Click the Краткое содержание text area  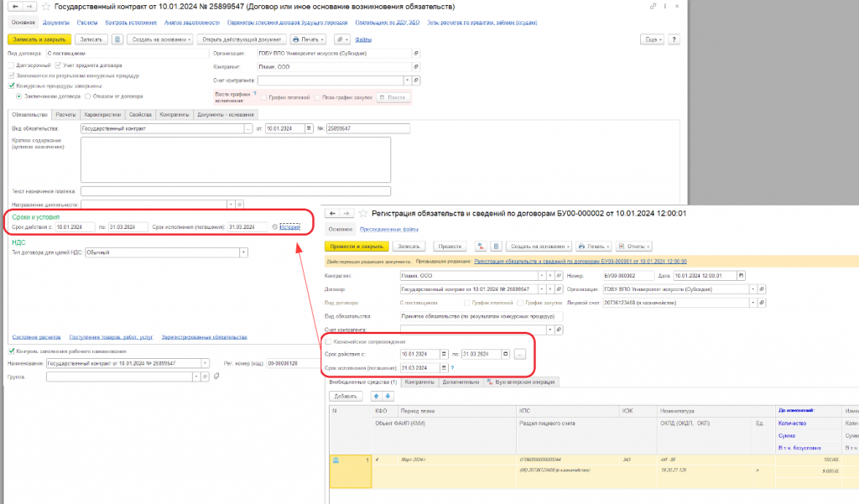[x=236, y=159]
